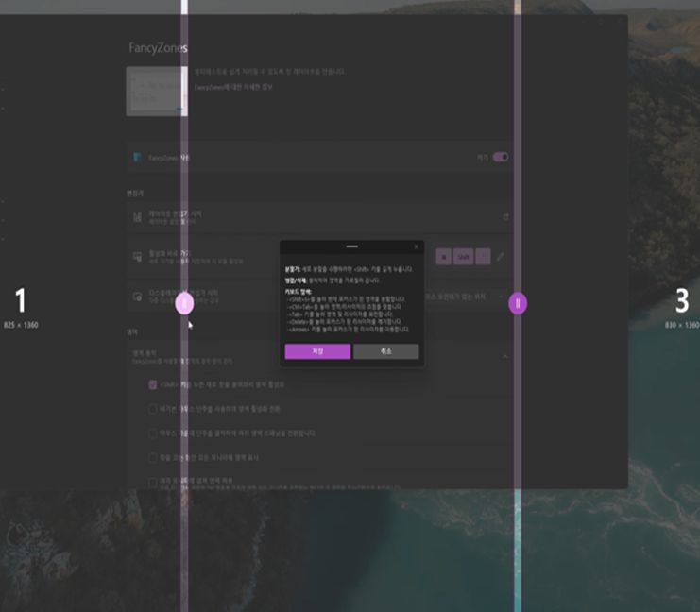
Task: Select the light pink left zone divider handle
Action: [x=184, y=304]
